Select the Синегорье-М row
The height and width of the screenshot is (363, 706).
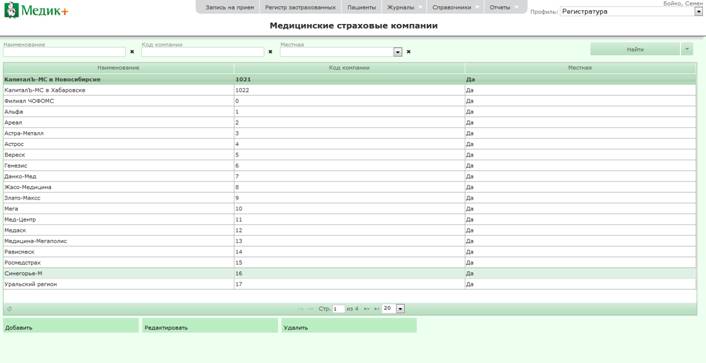(x=349, y=273)
